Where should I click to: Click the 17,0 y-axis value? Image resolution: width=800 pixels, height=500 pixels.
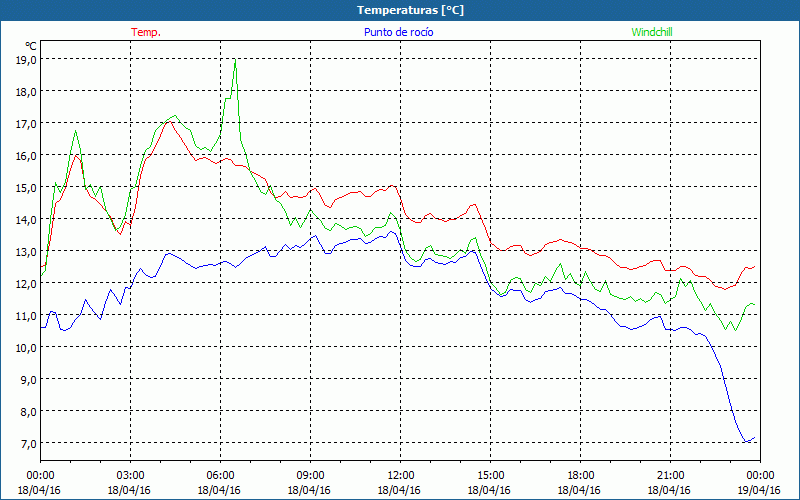pyautogui.click(x=27, y=124)
